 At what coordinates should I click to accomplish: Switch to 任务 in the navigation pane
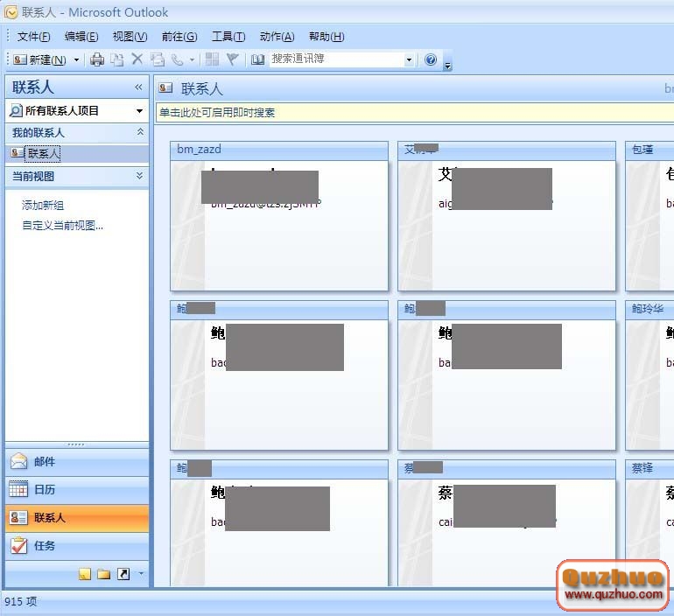point(77,546)
